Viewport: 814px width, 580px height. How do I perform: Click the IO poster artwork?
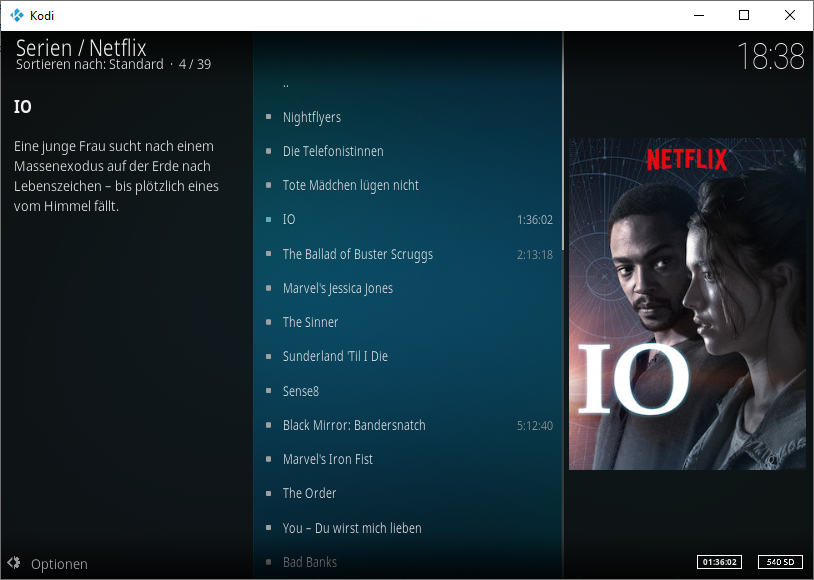point(687,304)
